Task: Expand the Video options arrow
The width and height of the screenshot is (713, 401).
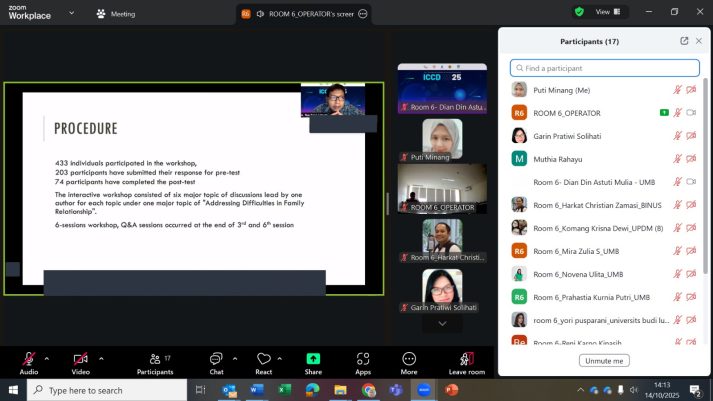Action: (100, 356)
